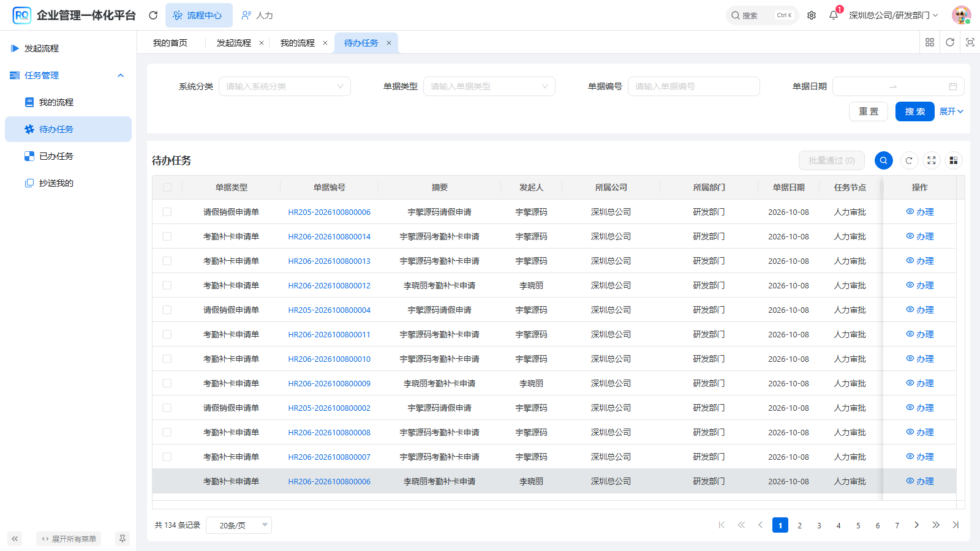Jump forward several pages with double-right arrow
This screenshot has width=980, height=551.
click(x=936, y=525)
